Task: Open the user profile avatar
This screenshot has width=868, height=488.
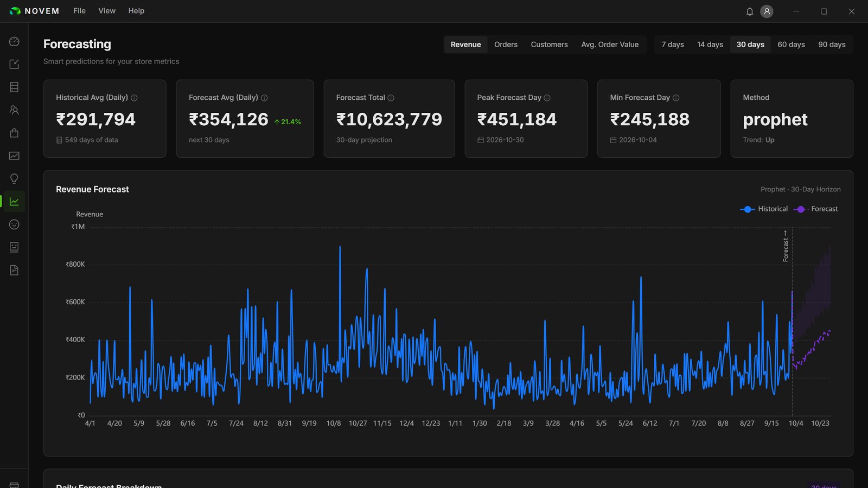Action: point(767,11)
